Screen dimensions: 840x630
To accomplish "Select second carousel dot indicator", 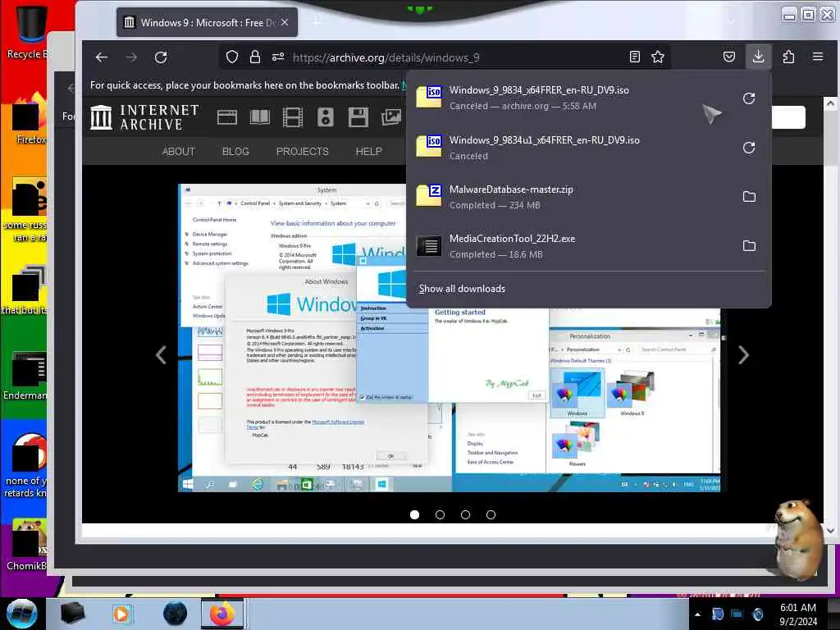I will 440,515.
